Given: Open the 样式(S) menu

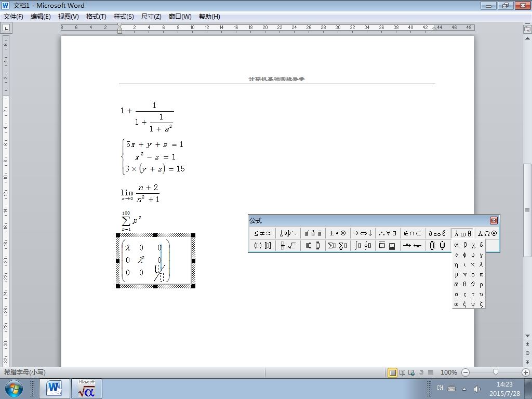Looking at the screenshot, I should pyautogui.click(x=124, y=17).
